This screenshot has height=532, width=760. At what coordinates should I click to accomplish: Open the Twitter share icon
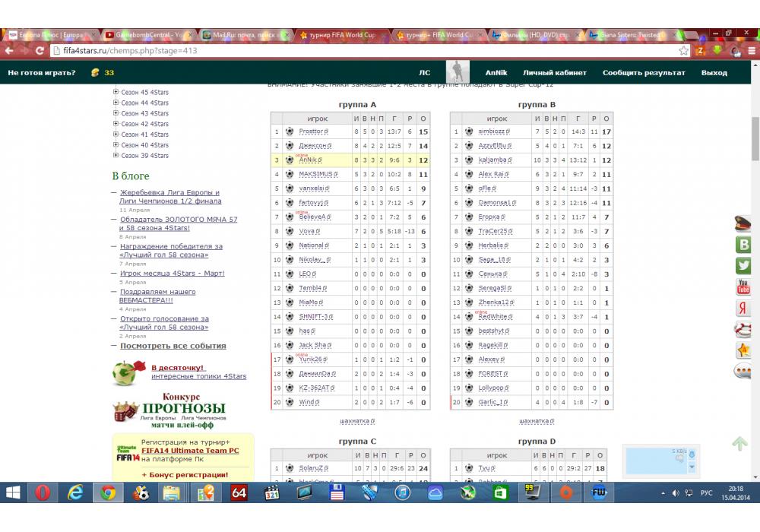743,265
